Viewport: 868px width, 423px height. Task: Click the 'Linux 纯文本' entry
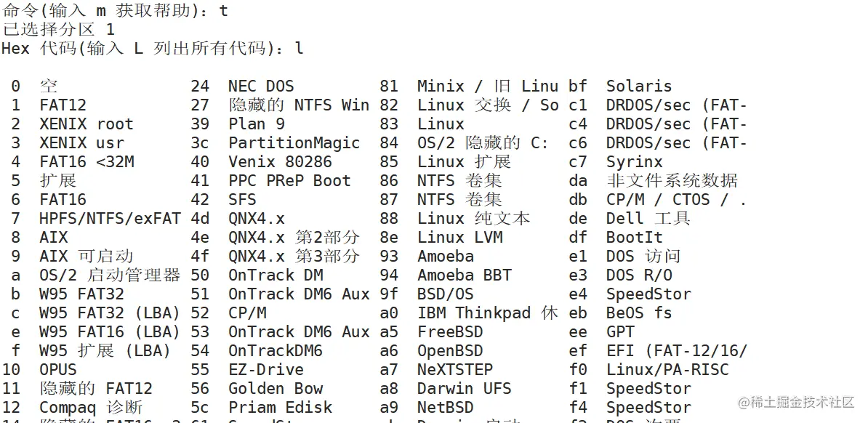pyautogui.click(x=473, y=218)
